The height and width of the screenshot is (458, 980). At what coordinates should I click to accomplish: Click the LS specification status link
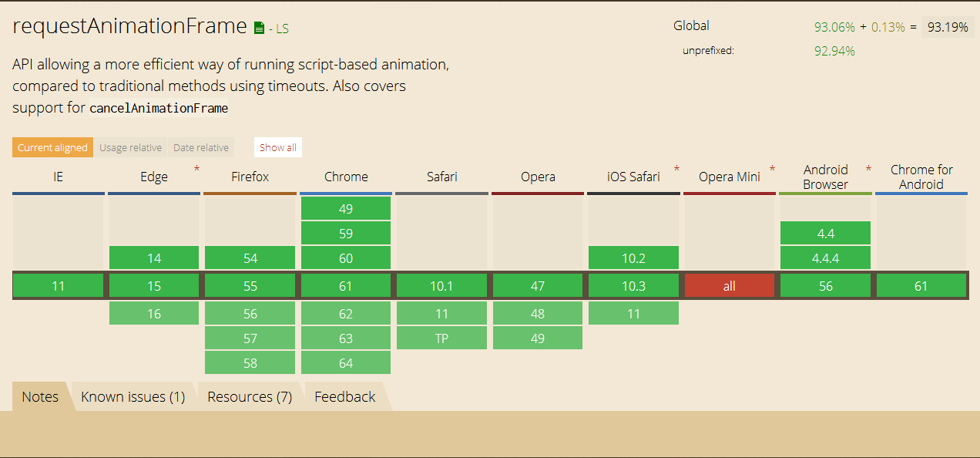point(281,29)
